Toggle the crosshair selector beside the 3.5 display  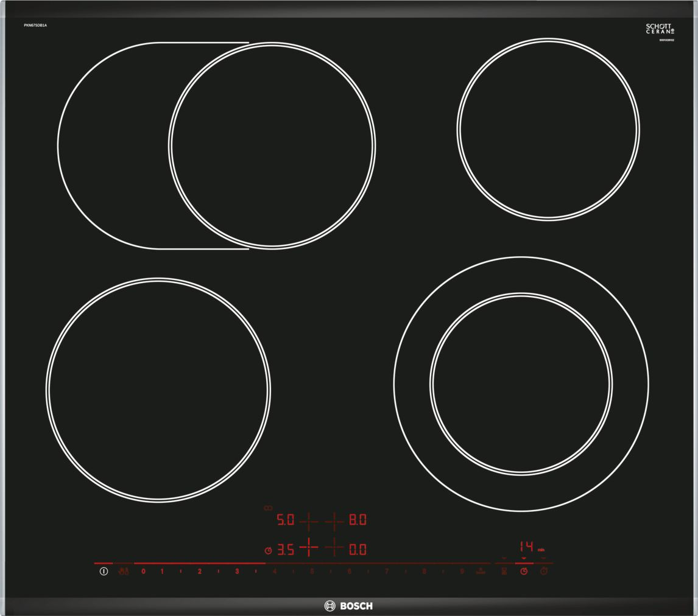pos(308,547)
